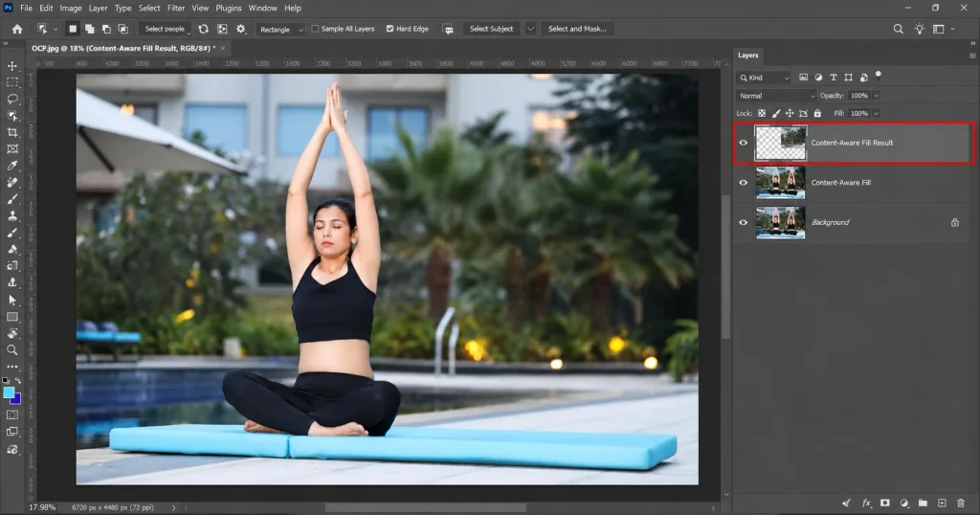The height and width of the screenshot is (515, 980).
Task: Open the Image menu
Action: point(71,8)
